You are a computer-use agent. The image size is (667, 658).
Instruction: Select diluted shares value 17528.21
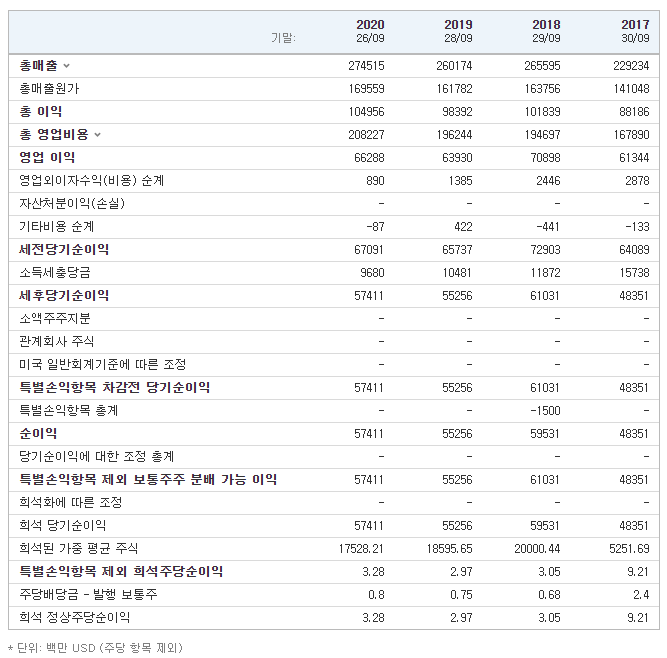(361, 549)
